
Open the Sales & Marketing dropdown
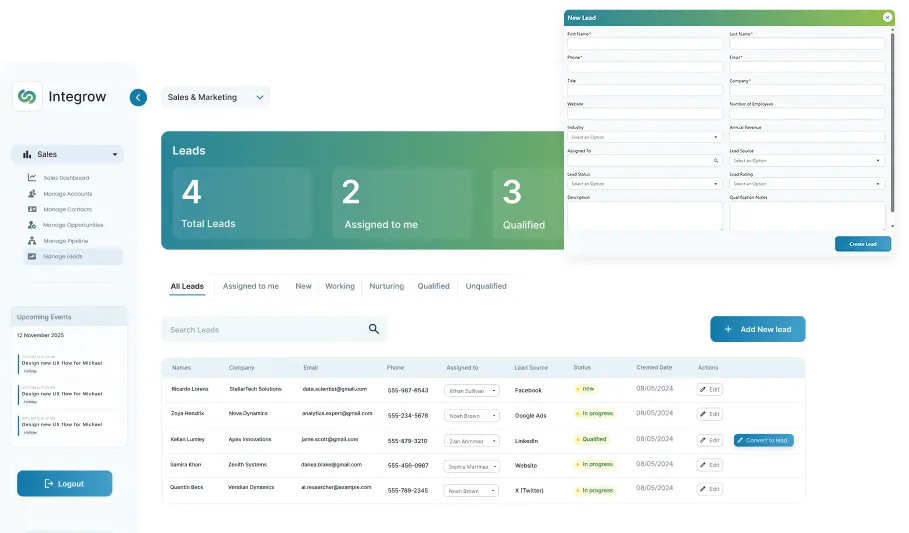click(215, 97)
